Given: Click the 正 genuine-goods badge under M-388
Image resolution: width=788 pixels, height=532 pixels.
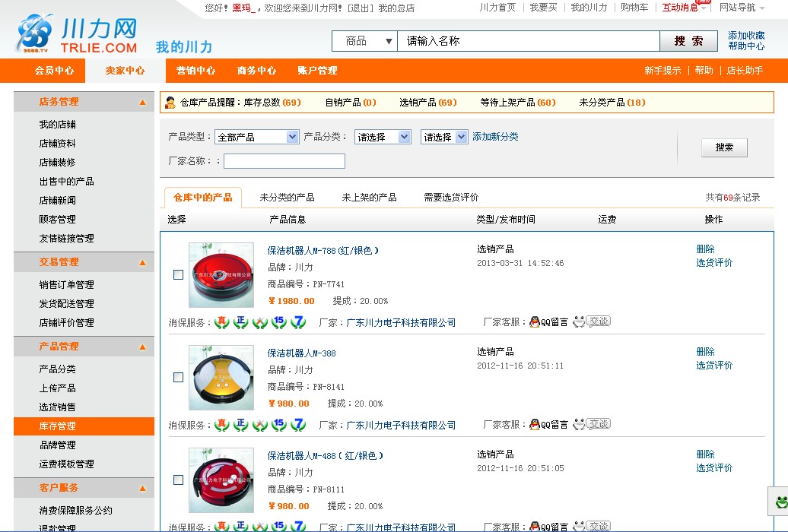Looking at the screenshot, I should [x=240, y=424].
